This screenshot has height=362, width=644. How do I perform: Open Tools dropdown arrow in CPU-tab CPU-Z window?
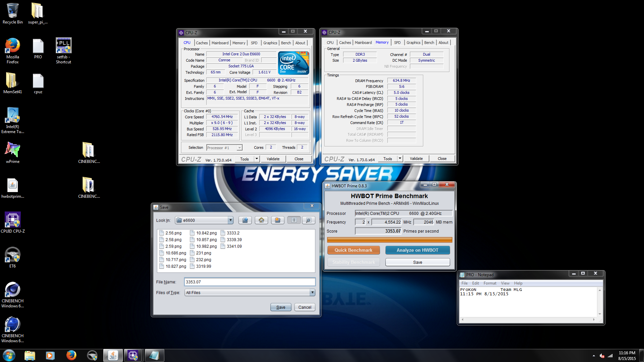pos(257,159)
